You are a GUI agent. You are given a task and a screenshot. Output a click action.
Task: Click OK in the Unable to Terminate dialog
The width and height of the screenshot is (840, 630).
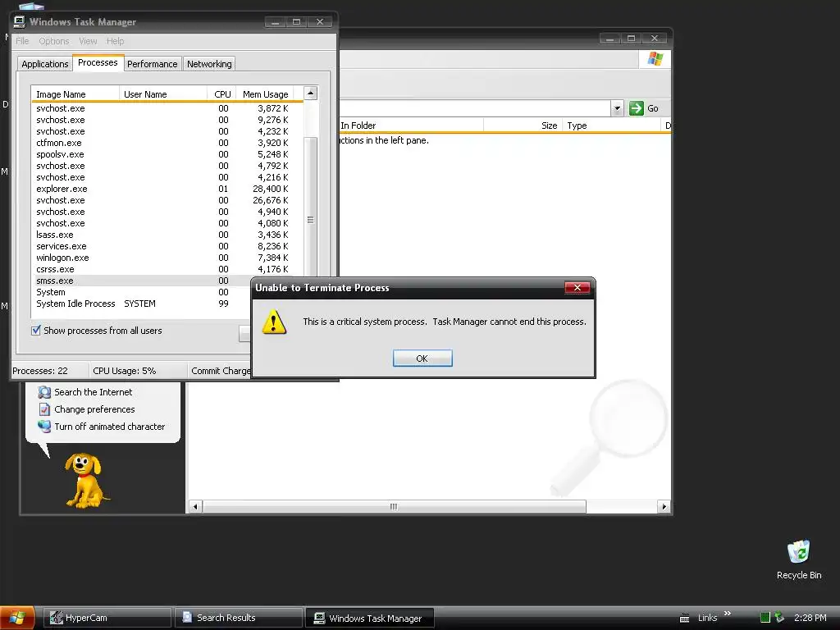(x=422, y=358)
